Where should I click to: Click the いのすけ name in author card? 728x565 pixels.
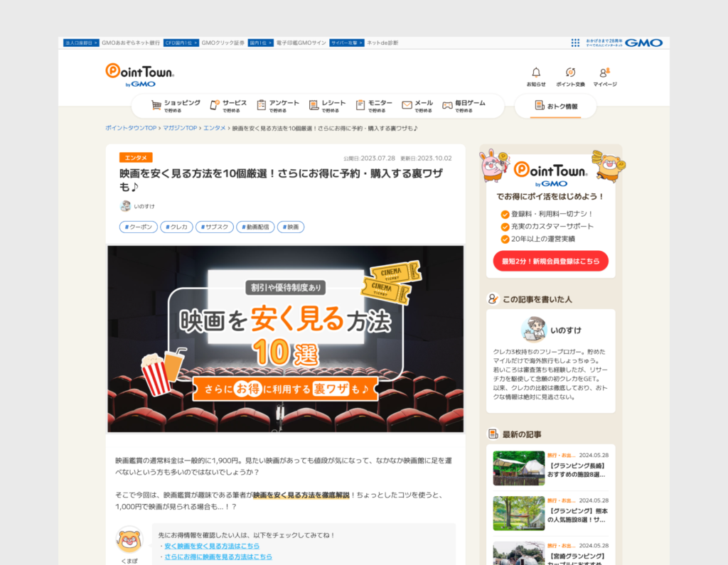point(565,330)
